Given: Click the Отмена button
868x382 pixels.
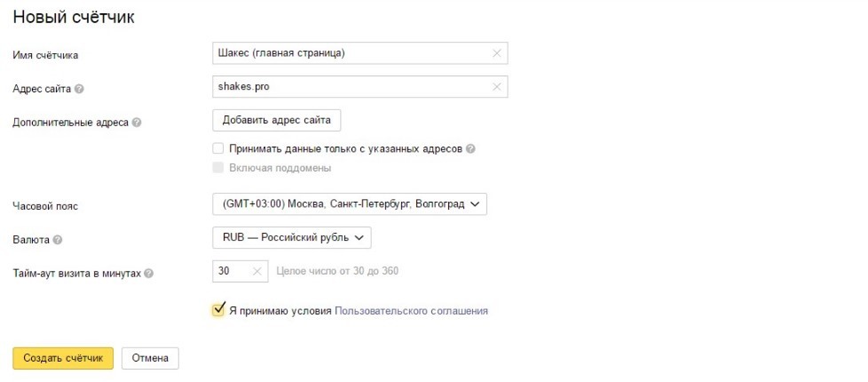Looking at the screenshot, I should pos(150,358).
